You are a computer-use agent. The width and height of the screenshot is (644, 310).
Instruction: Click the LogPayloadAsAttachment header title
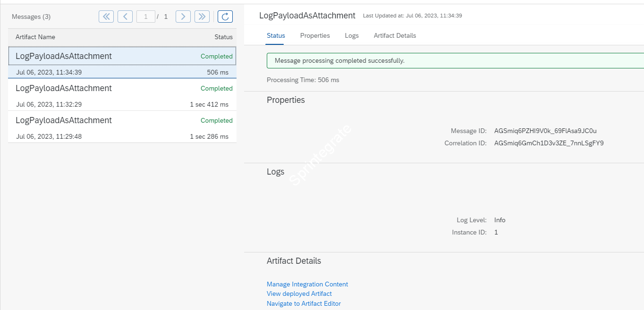tap(306, 16)
